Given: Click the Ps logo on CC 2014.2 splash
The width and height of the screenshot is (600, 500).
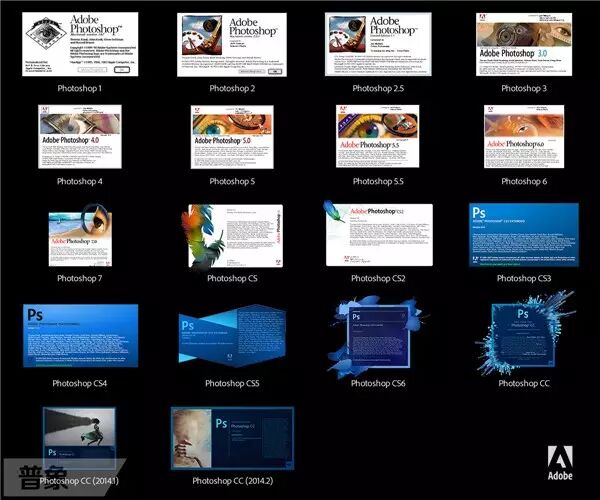Looking at the screenshot, I should tap(221, 423).
